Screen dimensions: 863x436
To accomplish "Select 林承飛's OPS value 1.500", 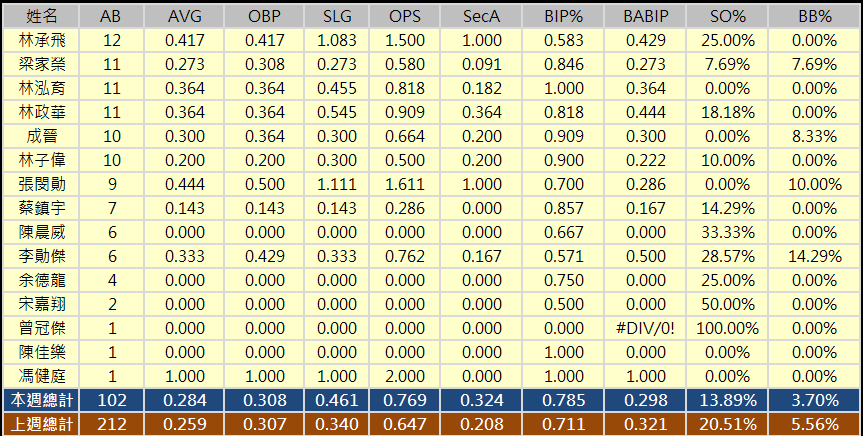I will 405,40.
